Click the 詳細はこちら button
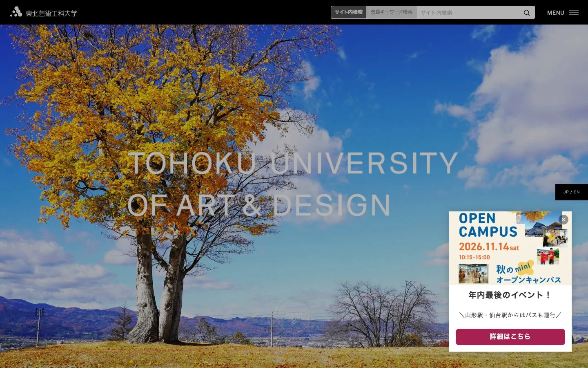This screenshot has width=588, height=368. tap(510, 337)
